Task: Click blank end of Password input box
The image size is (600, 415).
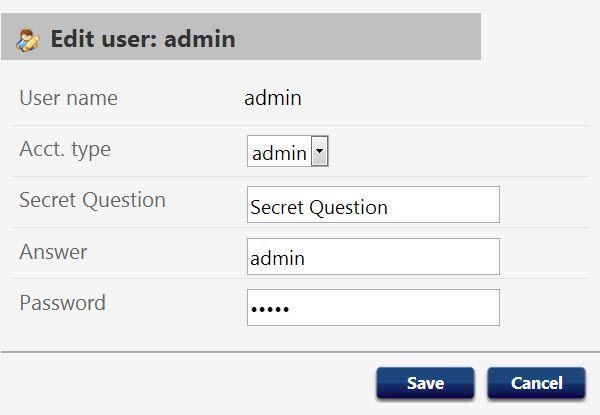Action: point(394,308)
